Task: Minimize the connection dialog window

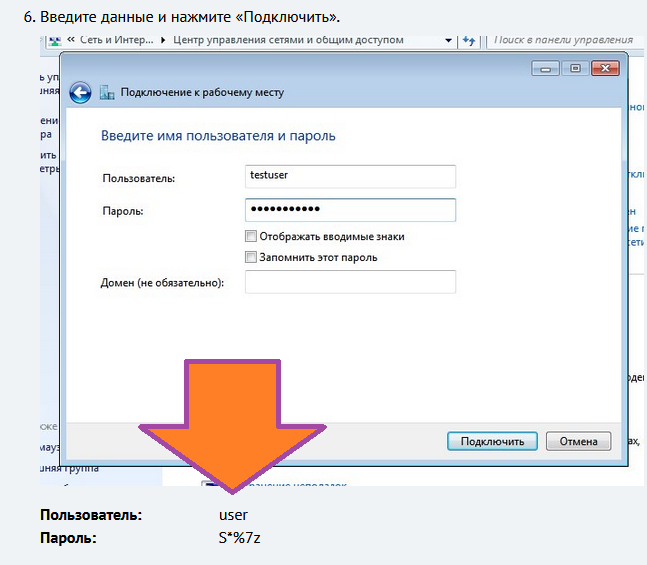Action: tap(545, 69)
